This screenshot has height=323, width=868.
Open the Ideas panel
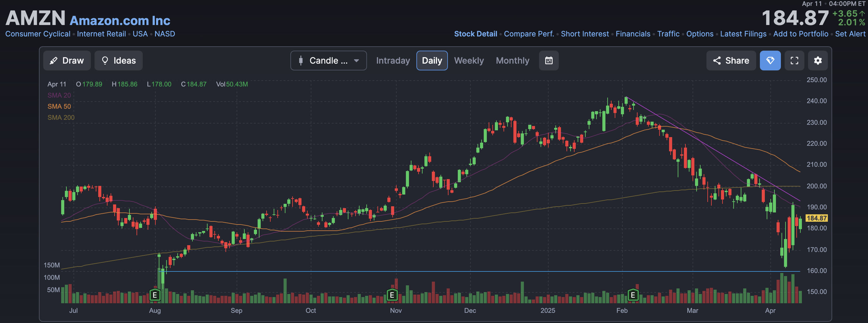click(118, 61)
